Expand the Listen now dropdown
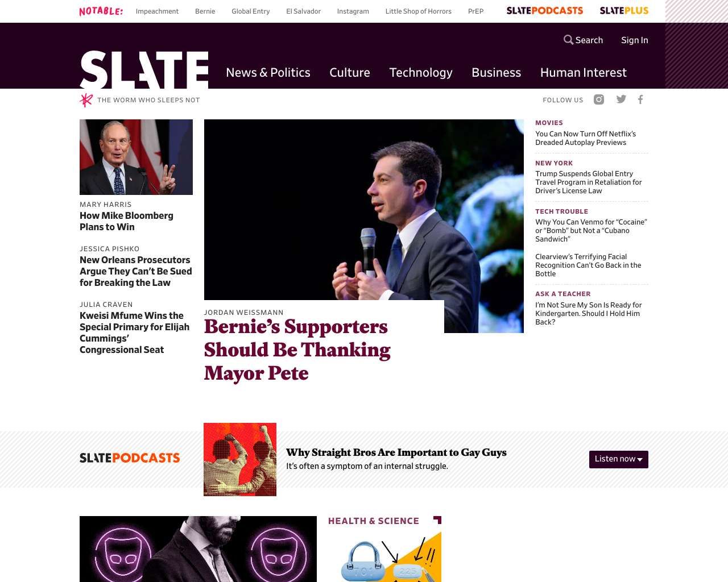Image resolution: width=728 pixels, height=582 pixels. point(619,459)
